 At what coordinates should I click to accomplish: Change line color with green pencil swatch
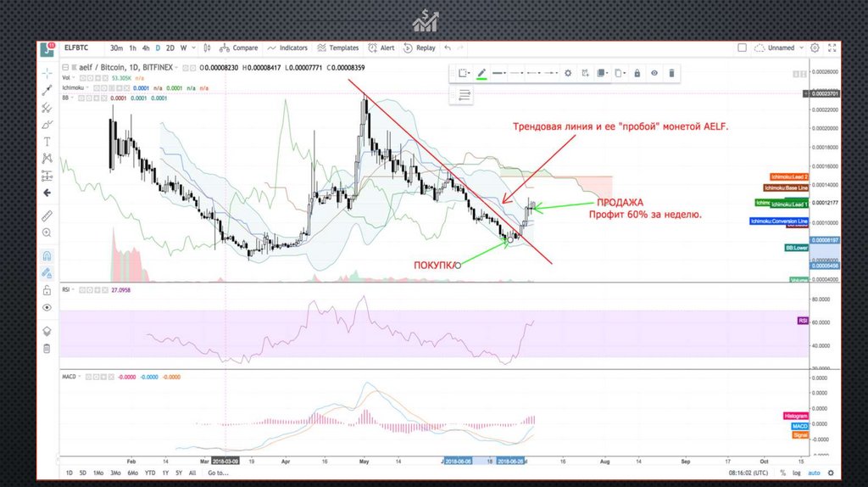click(x=481, y=74)
